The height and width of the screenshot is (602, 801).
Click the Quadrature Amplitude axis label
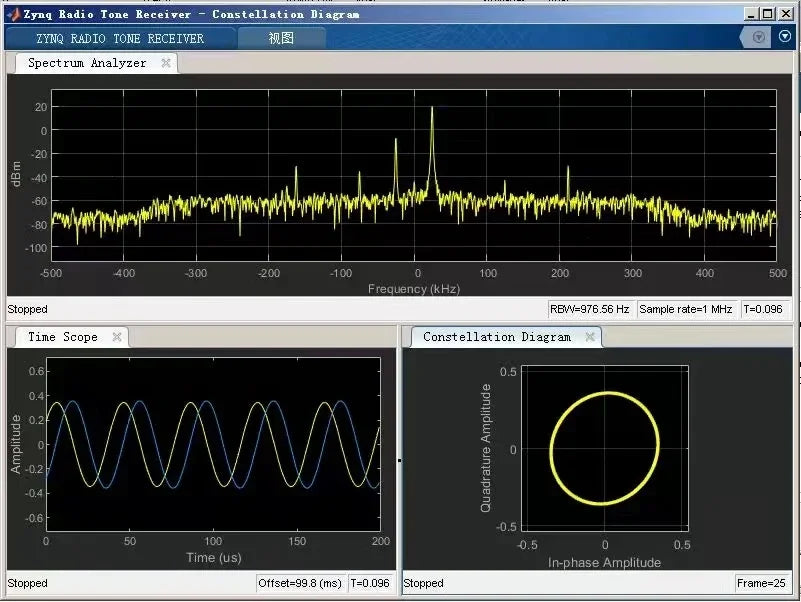[x=485, y=448]
